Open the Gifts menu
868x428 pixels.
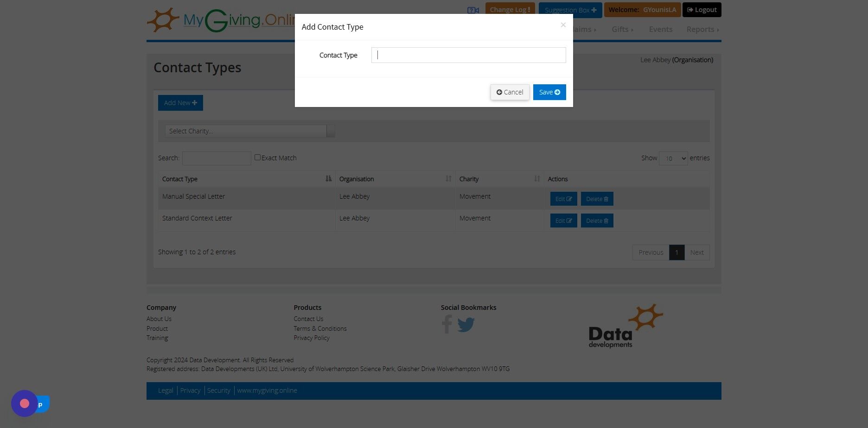point(622,29)
